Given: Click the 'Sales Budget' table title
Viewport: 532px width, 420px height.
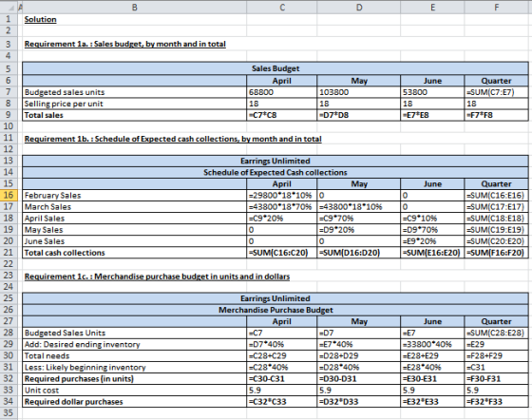Looking at the screenshot, I should pyautogui.click(x=275, y=68).
